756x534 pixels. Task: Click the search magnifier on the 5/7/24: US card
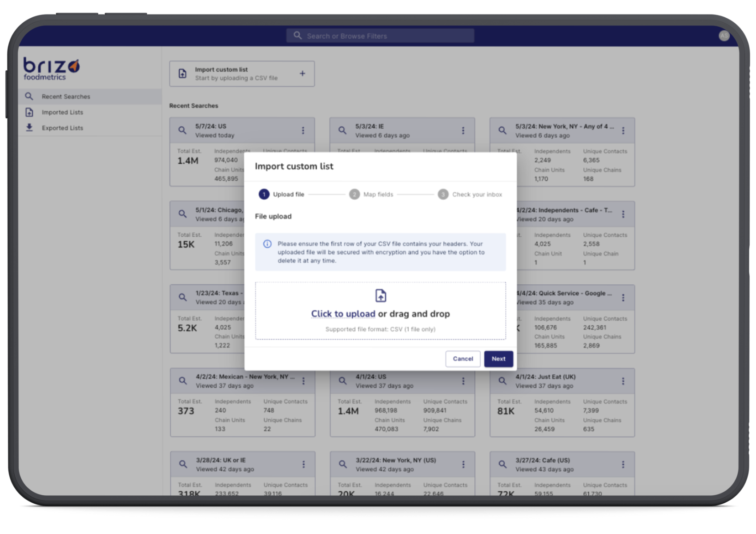(x=181, y=130)
